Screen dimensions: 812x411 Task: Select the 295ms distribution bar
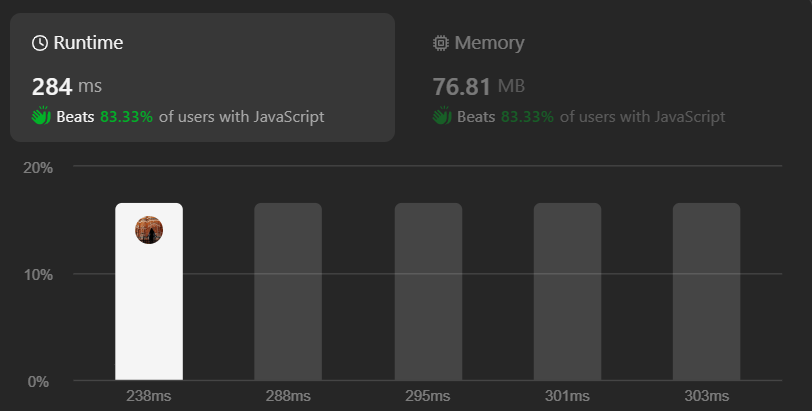click(x=428, y=291)
